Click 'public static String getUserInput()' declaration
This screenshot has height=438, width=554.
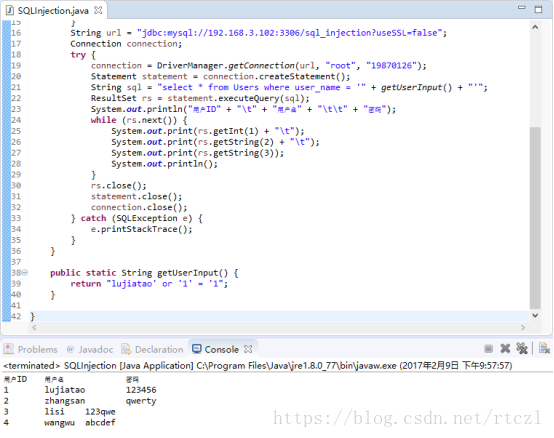(139, 273)
